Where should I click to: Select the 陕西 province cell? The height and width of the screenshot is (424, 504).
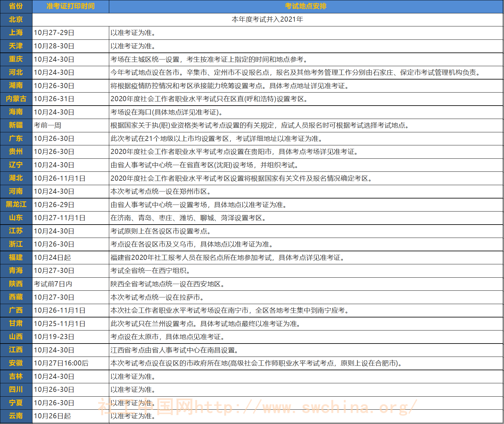tap(16, 284)
